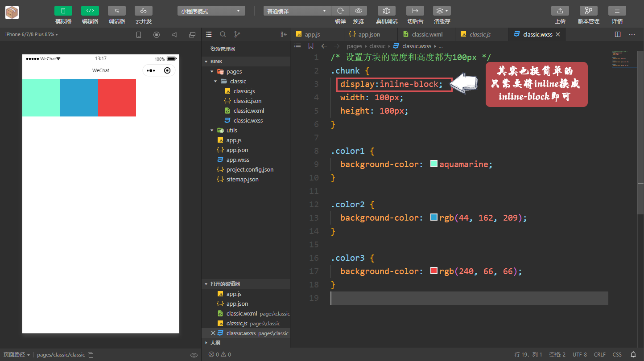
Task: Toggle the Editor (编辑器) panel
Action: coord(90,11)
